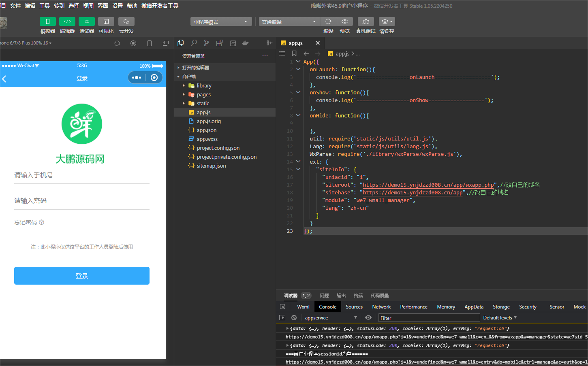Click the clear console icon
The width and height of the screenshot is (588, 366).
pos(294,318)
